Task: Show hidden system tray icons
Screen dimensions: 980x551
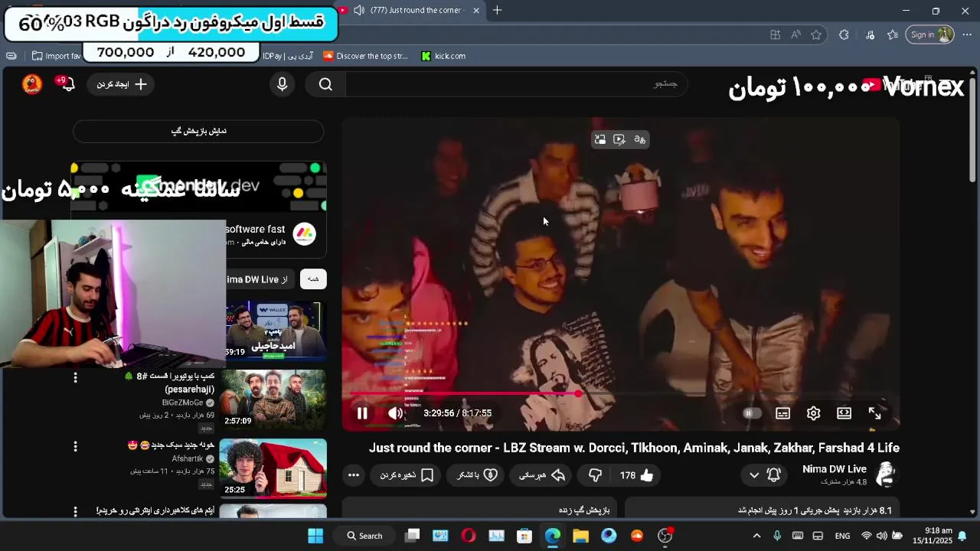Action: coord(757,536)
